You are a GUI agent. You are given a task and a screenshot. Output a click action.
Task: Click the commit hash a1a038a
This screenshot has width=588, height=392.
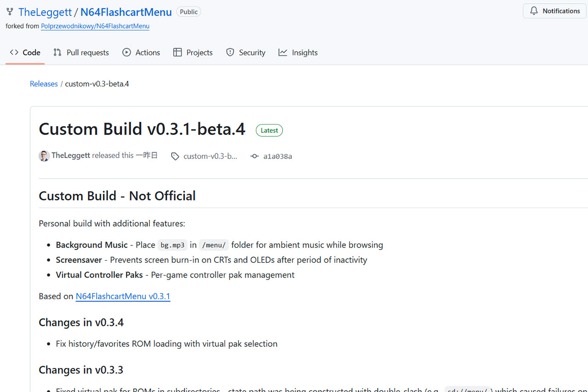pos(278,156)
